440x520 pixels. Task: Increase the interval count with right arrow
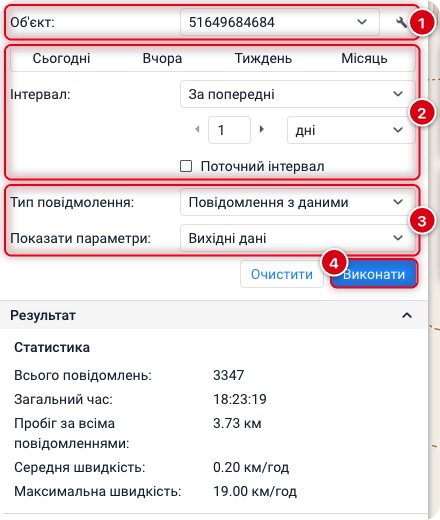[262, 129]
